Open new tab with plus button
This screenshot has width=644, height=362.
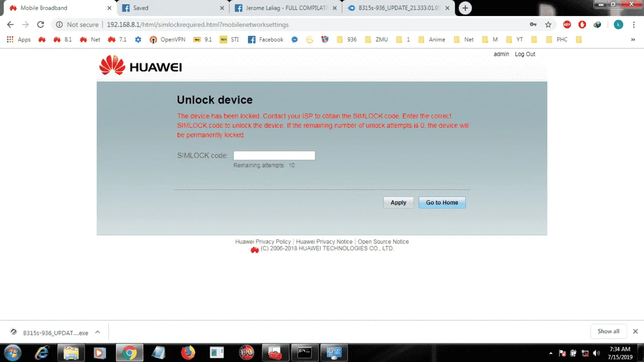pyautogui.click(x=465, y=8)
